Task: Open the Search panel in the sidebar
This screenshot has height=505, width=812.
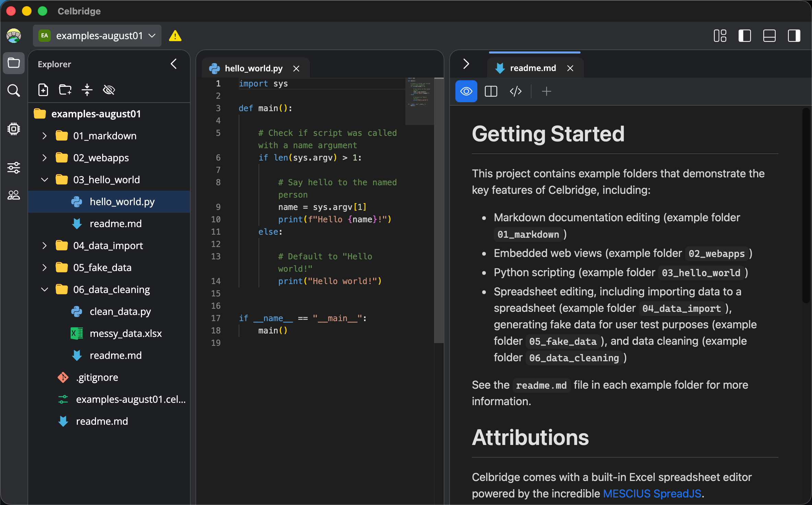Action: pos(14,91)
